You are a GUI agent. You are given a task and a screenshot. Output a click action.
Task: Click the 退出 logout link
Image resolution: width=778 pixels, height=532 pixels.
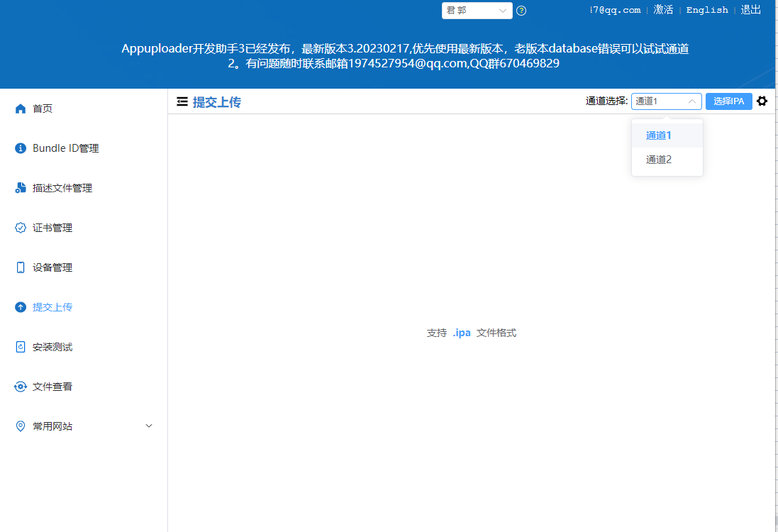(751, 10)
